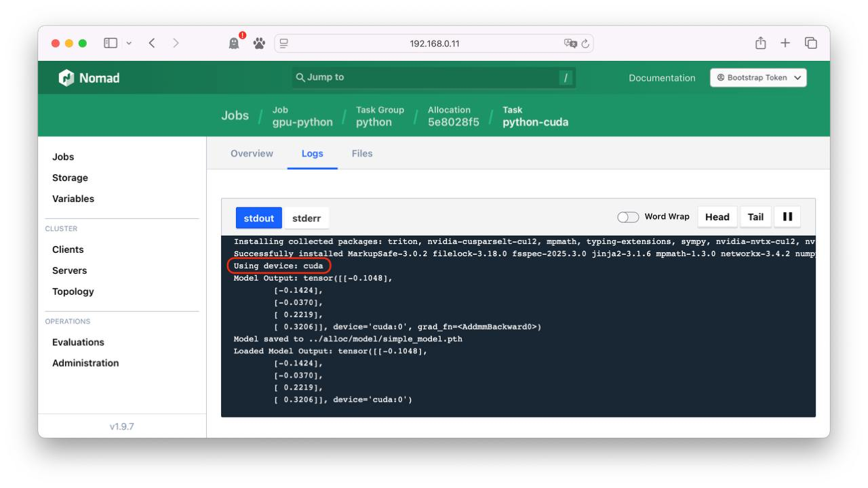Click the 'Using device: cuda' log line
Image resolution: width=868 pixels, height=488 pixels.
[x=279, y=266]
